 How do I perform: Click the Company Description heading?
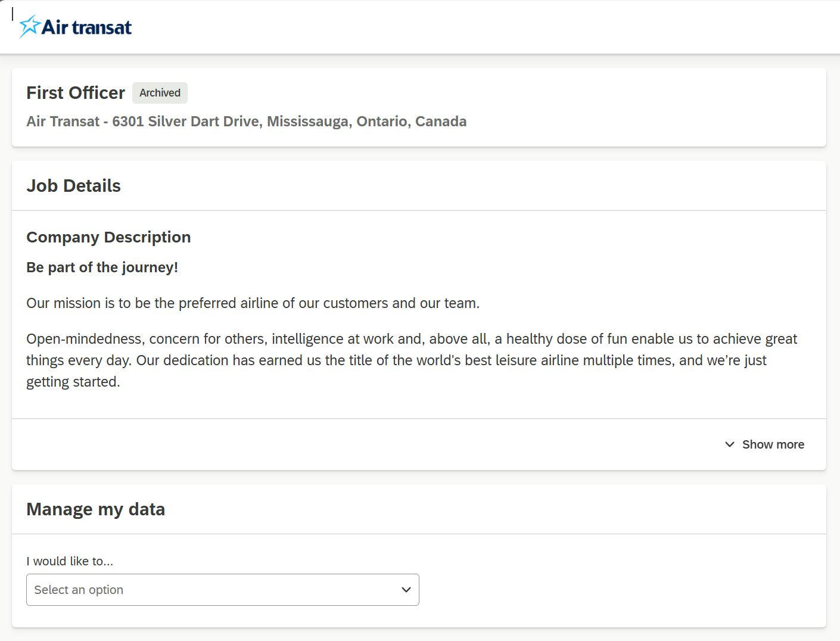click(108, 237)
